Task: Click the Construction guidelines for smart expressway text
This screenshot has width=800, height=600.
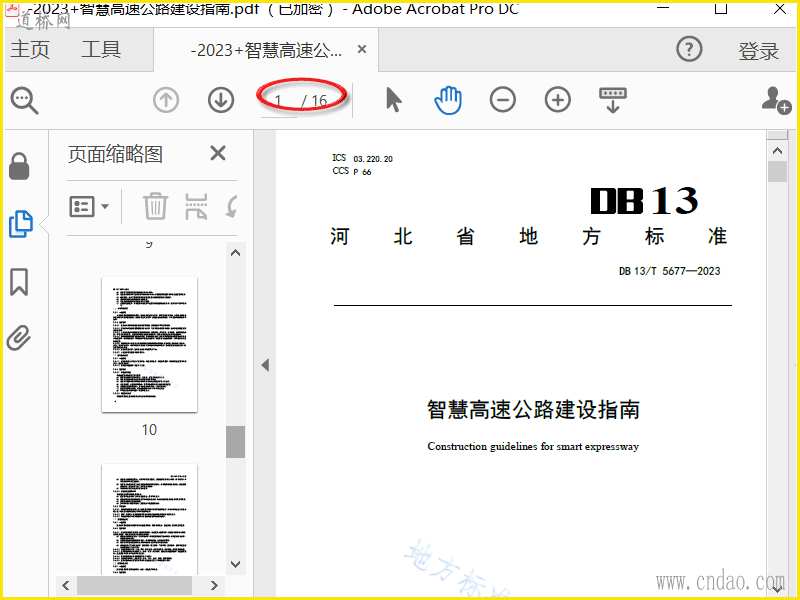Action: pyautogui.click(x=533, y=446)
